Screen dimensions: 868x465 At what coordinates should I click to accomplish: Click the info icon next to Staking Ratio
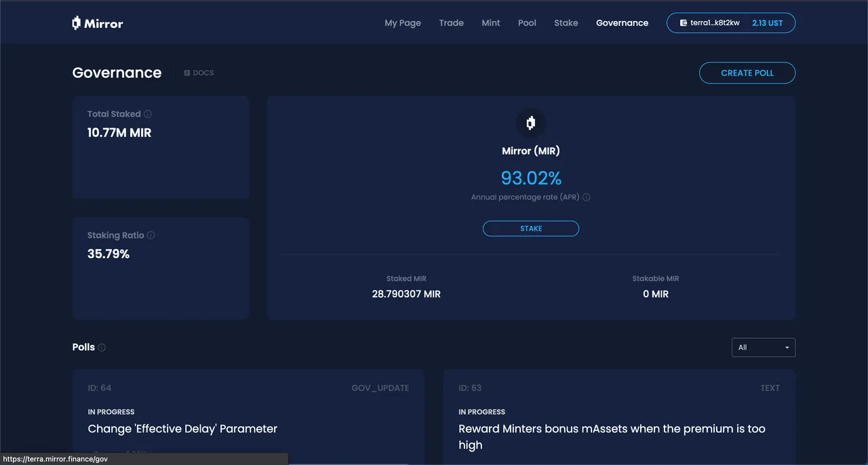(151, 236)
